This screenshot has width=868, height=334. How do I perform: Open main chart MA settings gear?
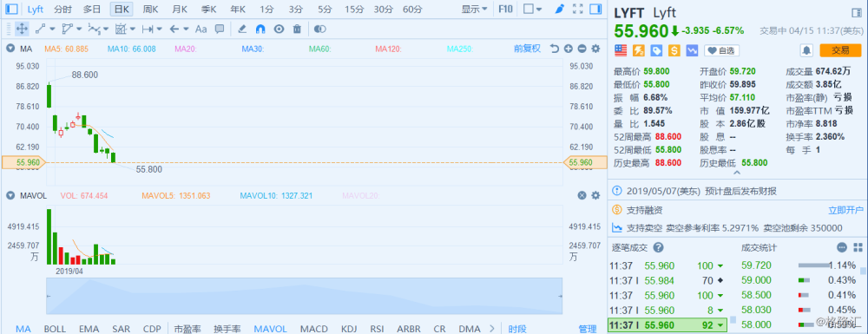coord(595,49)
